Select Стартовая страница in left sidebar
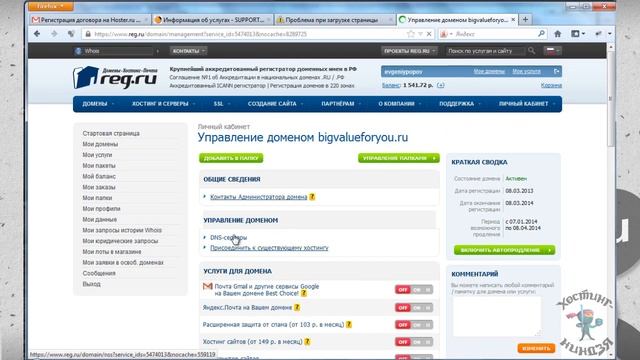Image resolution: width=640 pixels, height=360 pixels. click(x=111, y=133)
